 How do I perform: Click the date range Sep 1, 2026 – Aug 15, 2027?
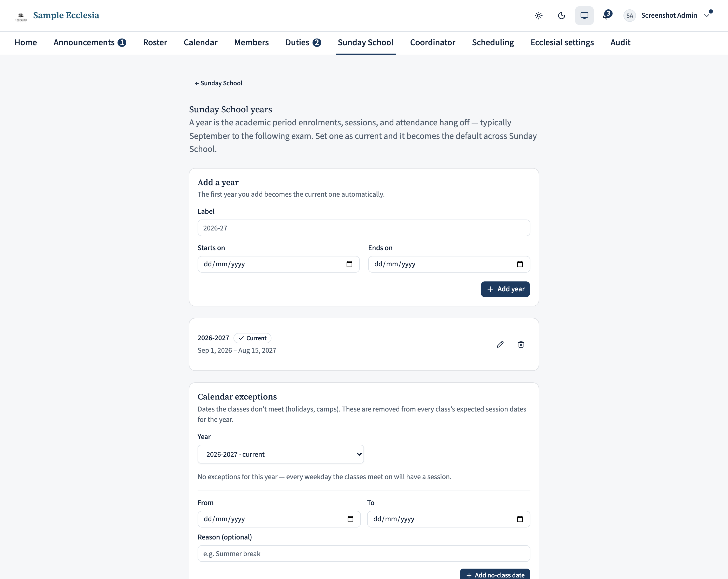(237, 350)
